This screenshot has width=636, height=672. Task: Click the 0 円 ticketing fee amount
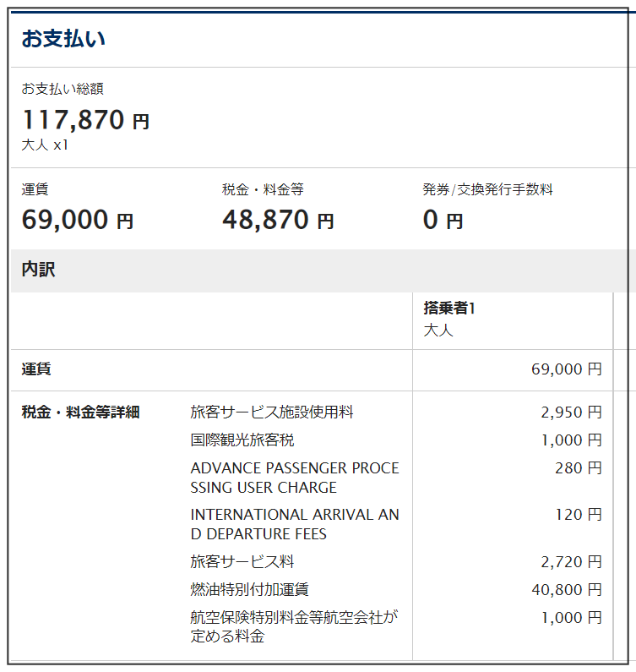click(x=443, y=220)
